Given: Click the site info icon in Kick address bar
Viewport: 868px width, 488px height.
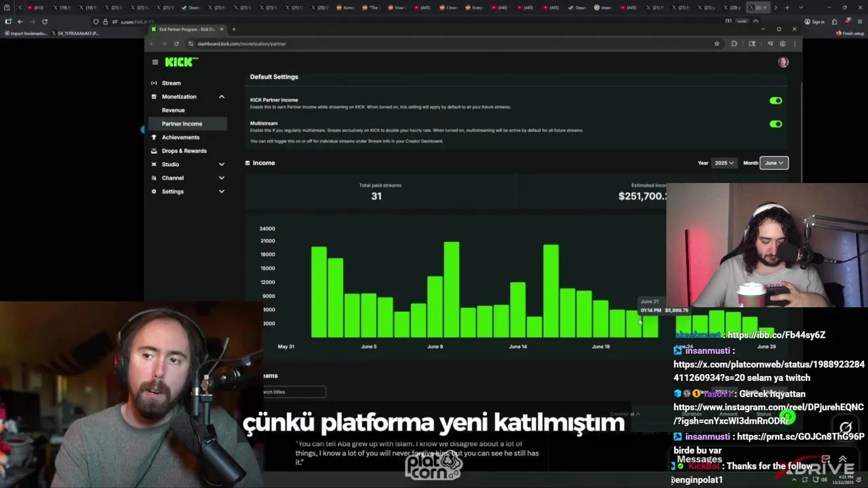Looking at the screenshot, I should tap(191, 44).
